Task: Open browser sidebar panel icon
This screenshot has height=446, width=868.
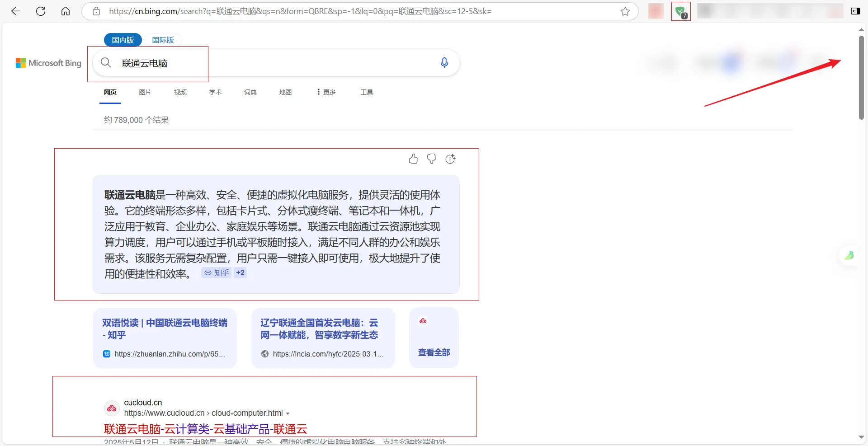Action: click(x=855, y=11)
